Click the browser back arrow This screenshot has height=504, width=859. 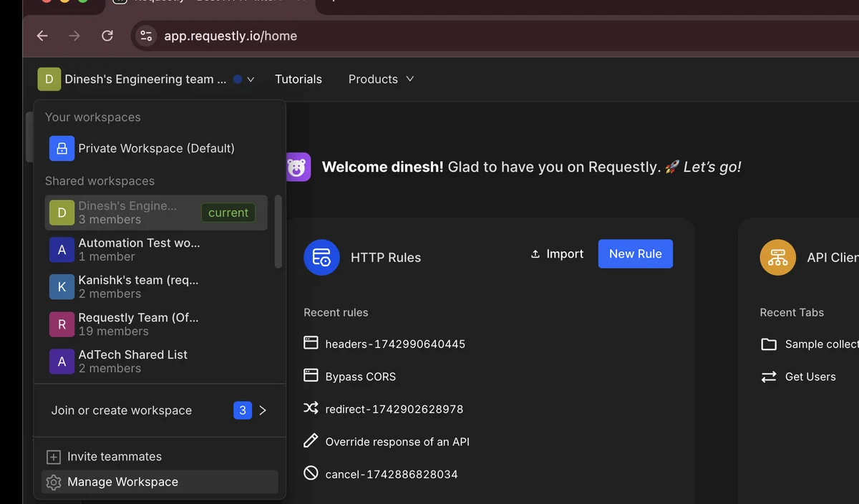pyautogui.click(x=42, y=36)
